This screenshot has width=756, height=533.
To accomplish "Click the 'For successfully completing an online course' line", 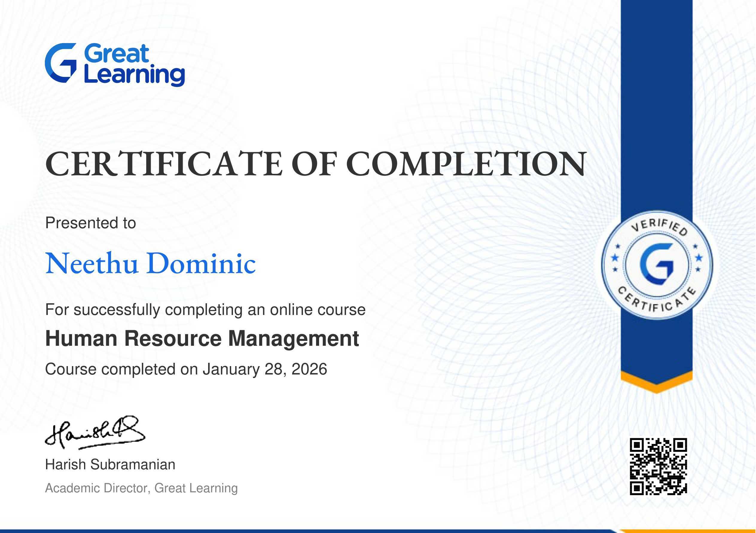I will 205,310.
